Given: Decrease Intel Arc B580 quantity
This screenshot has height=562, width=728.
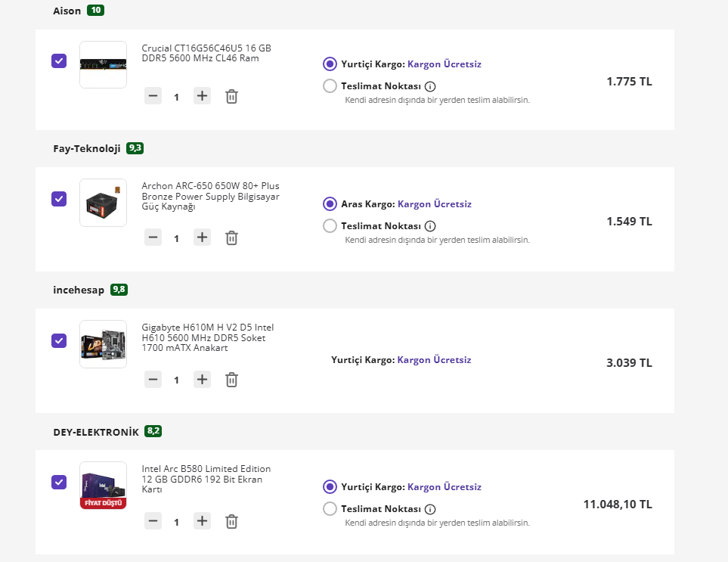Looking at the screenshot, I should click(x=153, y=521).
